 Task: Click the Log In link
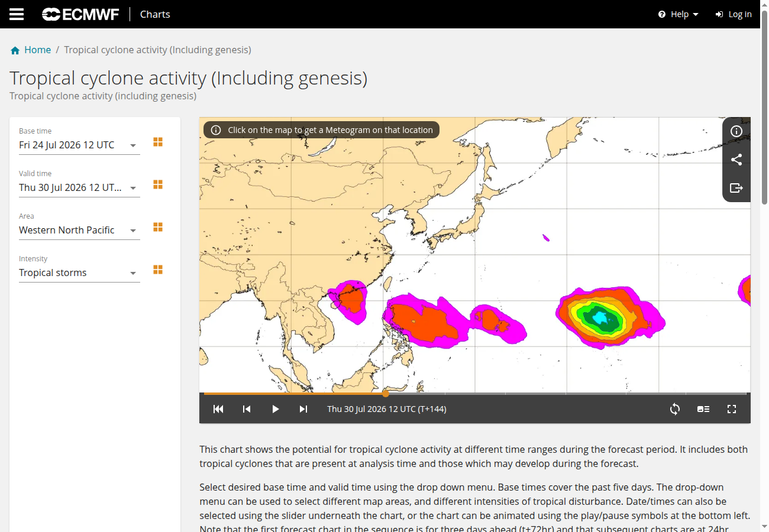click(734, 14)
